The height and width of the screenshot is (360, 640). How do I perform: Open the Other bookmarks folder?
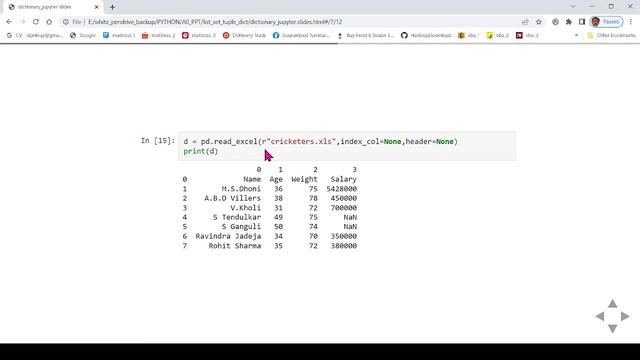(611, 36)
